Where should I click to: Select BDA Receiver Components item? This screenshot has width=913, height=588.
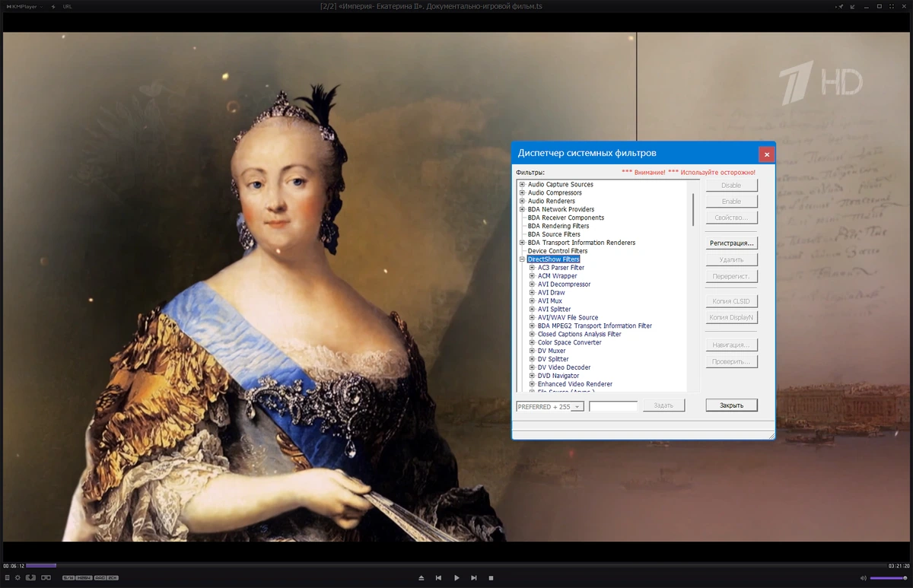pos(566,218)
